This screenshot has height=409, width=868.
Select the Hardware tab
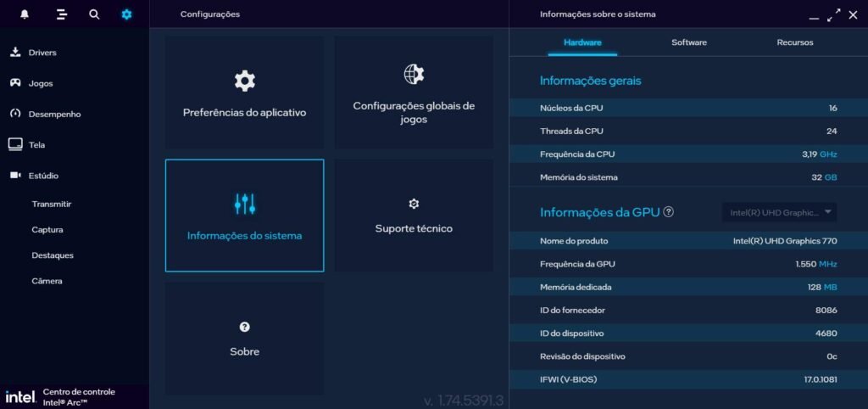[x=582, y=42]
